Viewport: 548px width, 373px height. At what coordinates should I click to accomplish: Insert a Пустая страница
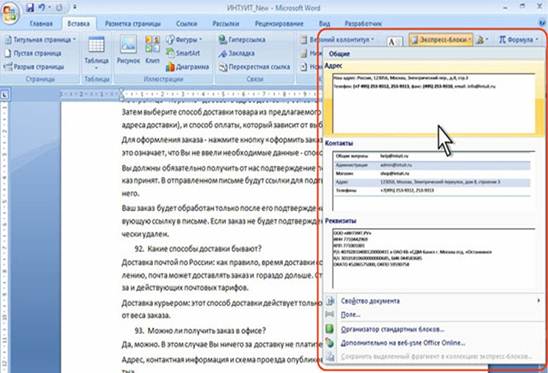(33, 53)
